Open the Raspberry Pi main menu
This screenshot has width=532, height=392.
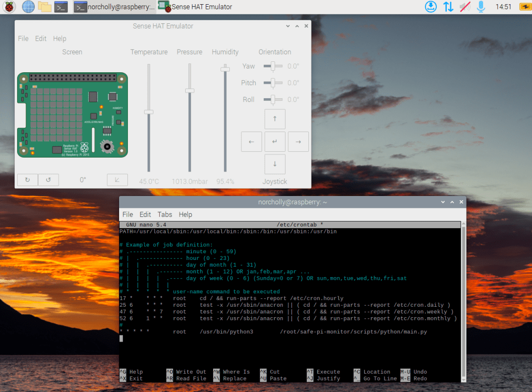[x=9, y=7]
